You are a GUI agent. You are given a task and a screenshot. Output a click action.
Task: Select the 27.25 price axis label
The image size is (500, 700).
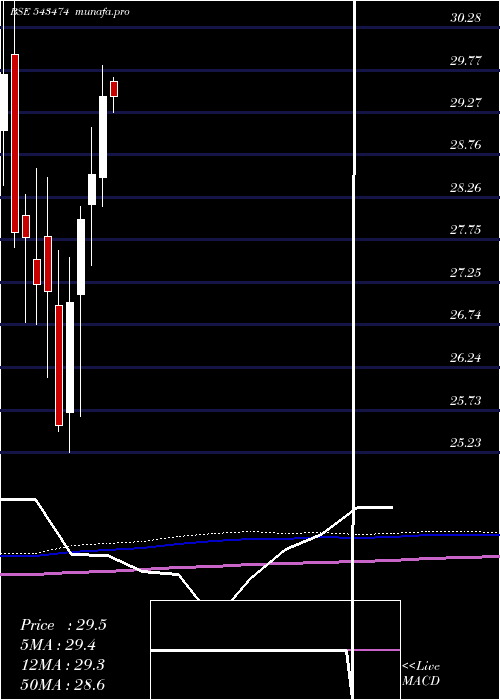tap(466, 272)
